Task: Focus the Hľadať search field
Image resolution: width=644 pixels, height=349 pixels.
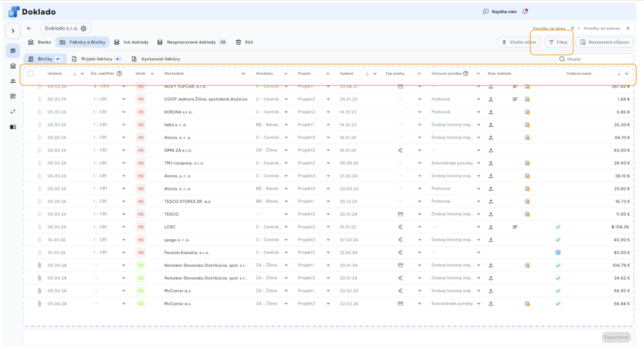Action: [x=594, y=59]
